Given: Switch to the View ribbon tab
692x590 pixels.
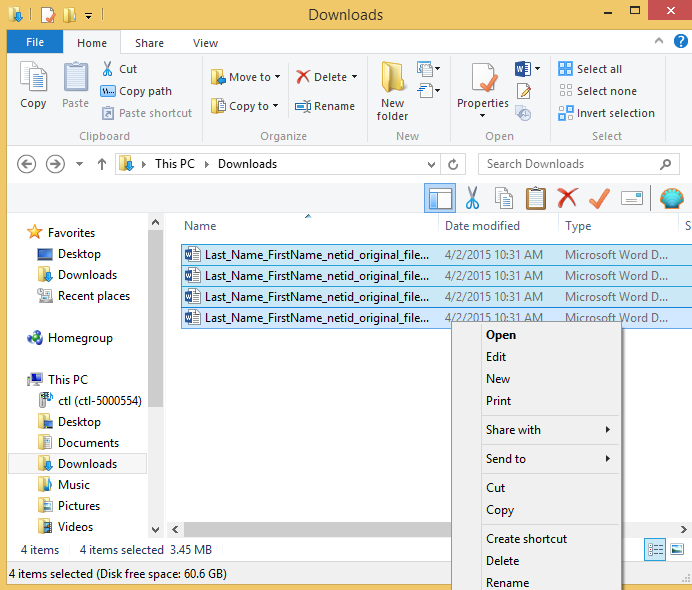Looking at the screenshot, I should (x=205, y=43).
